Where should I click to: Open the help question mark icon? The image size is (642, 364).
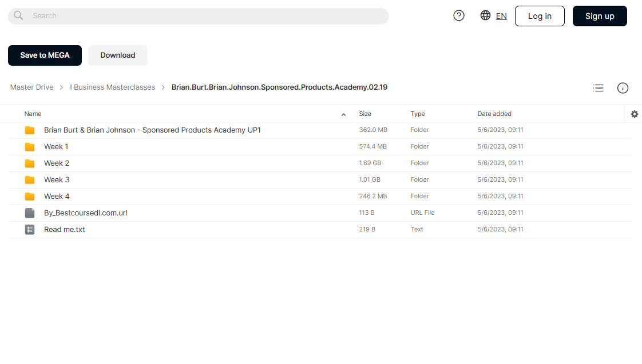(x=458, y=15)
